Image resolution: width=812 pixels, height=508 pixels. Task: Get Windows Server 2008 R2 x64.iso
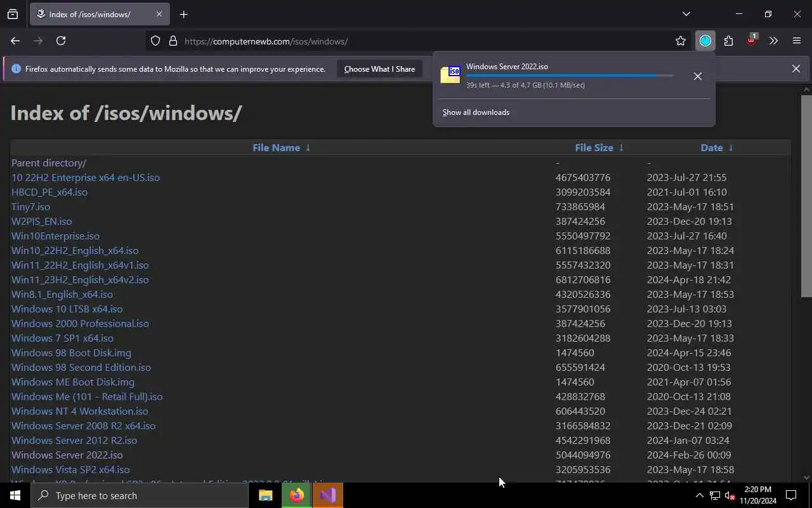[x=83, y=426]
